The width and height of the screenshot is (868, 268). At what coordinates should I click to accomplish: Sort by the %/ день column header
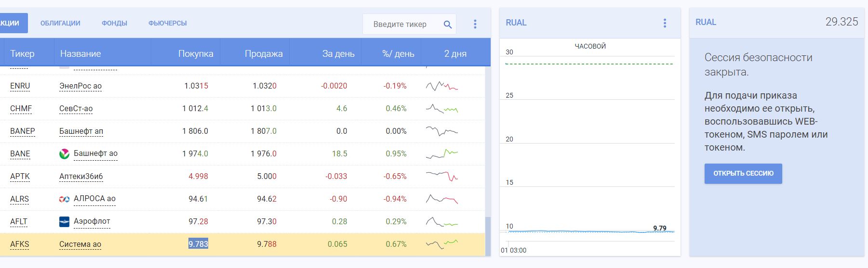(398, 53)
